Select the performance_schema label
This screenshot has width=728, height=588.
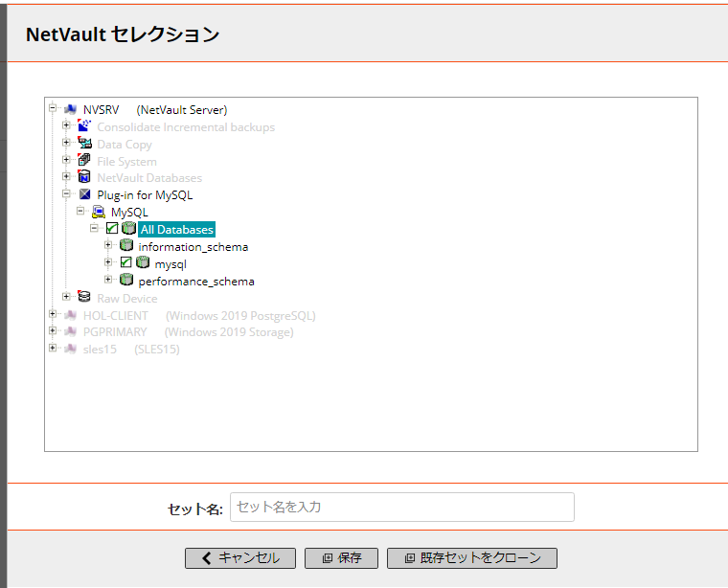click(x=196, y=282)
